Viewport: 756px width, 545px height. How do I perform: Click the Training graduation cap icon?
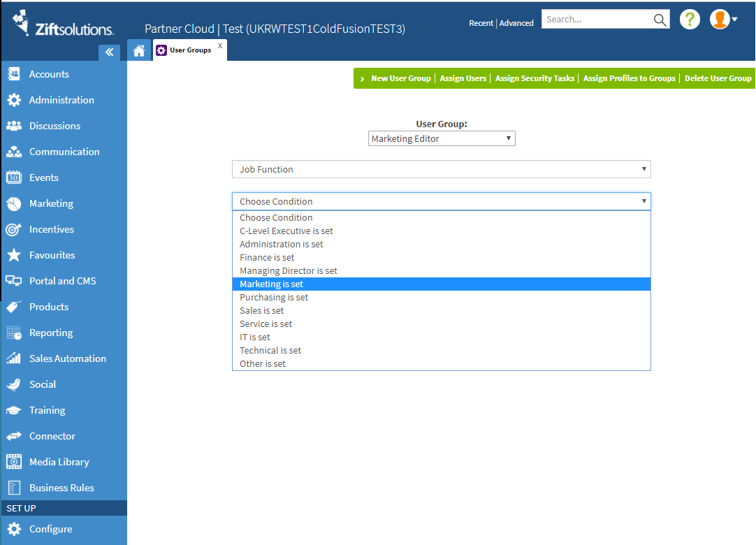[x=13, y=410]
